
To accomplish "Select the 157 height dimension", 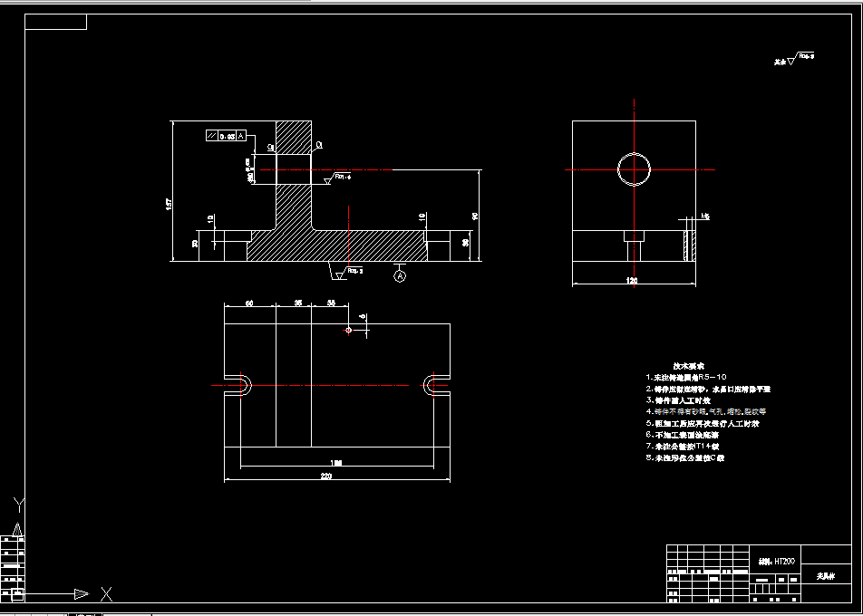I will (169, 205).
